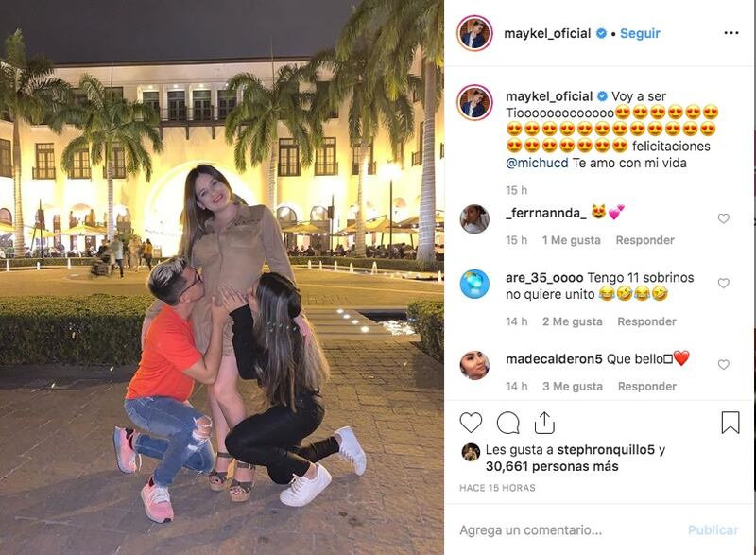The width and height of the screenshot is (756, 555).
Task: Like madecalderon5's comment heart
Action: (x=723, y=365)
